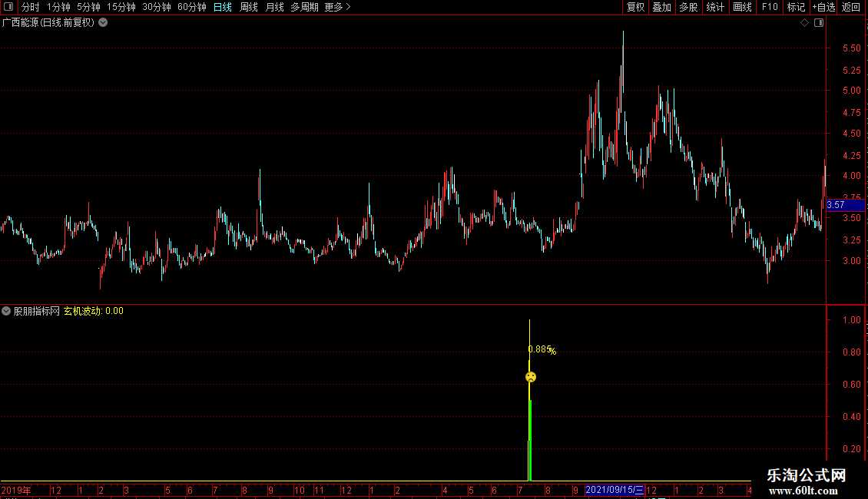Select the 5分钟 period
This screenshot has height=499, width=868.
[x=88, y=7]
